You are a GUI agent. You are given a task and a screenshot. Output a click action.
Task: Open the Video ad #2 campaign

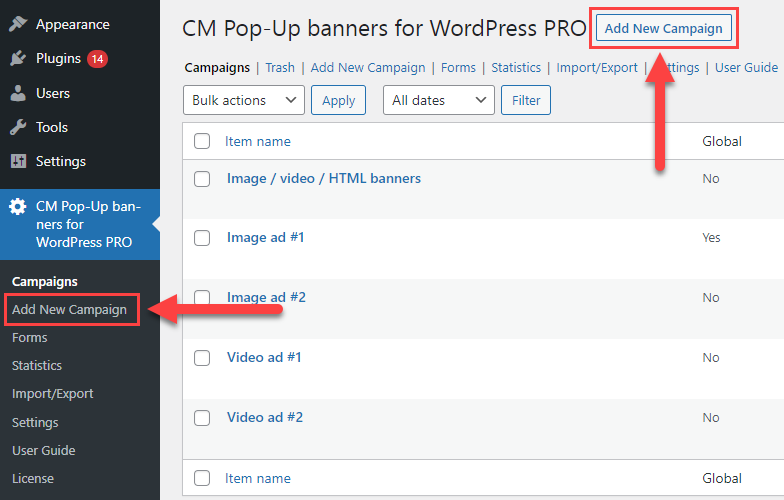click(x=265, y=418)
